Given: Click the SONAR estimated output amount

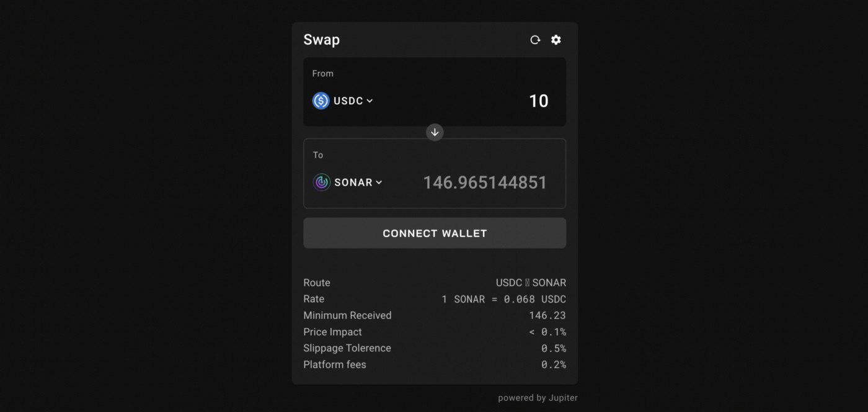Looking at the screenshot, I should coord(485,182).
